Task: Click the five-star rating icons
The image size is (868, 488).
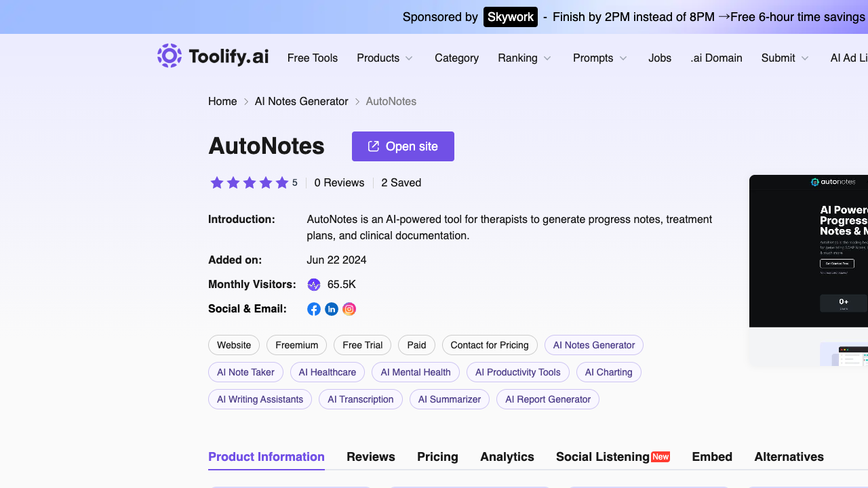Action: point(250,182)
